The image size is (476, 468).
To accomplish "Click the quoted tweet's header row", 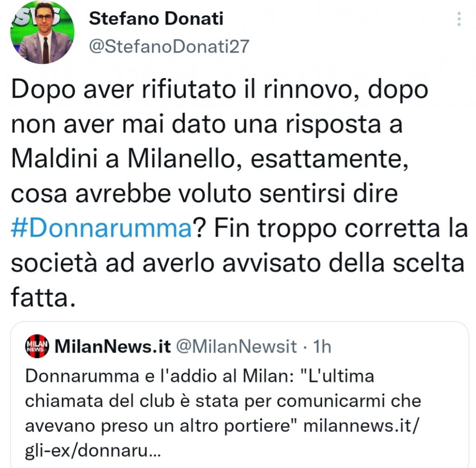I will [x=186, y=345].
